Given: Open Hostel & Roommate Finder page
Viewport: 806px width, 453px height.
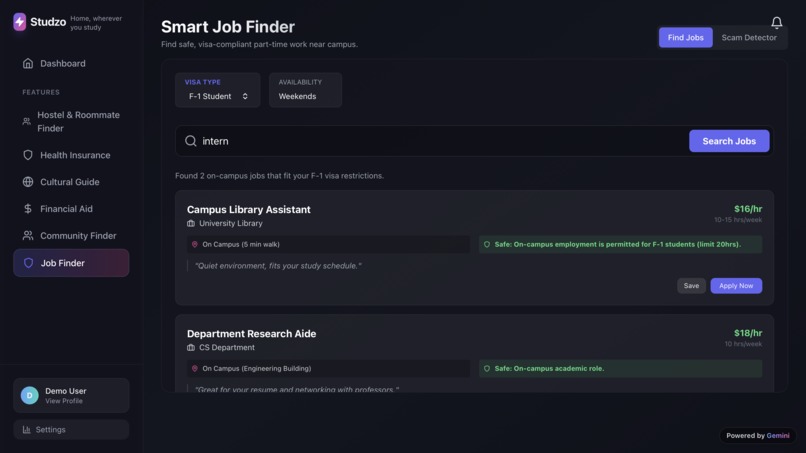Looking at the screenshot, I should (71, 121).
